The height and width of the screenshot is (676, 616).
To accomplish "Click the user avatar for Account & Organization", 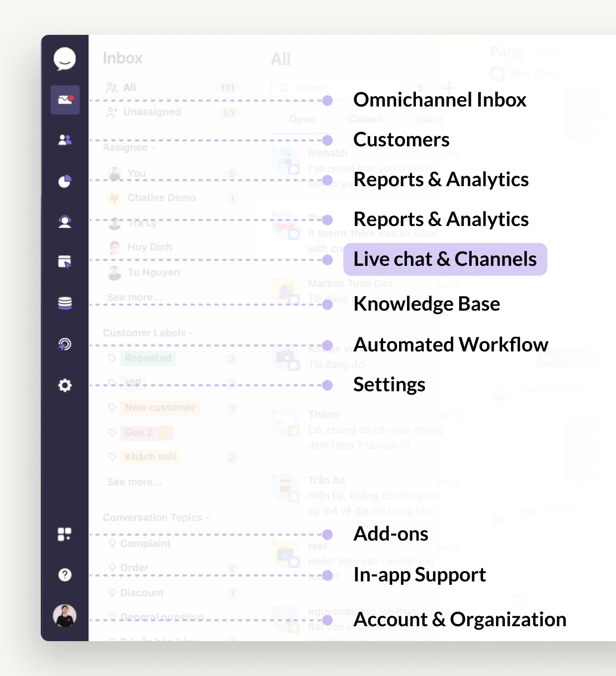I will click(x=65, y=616).
